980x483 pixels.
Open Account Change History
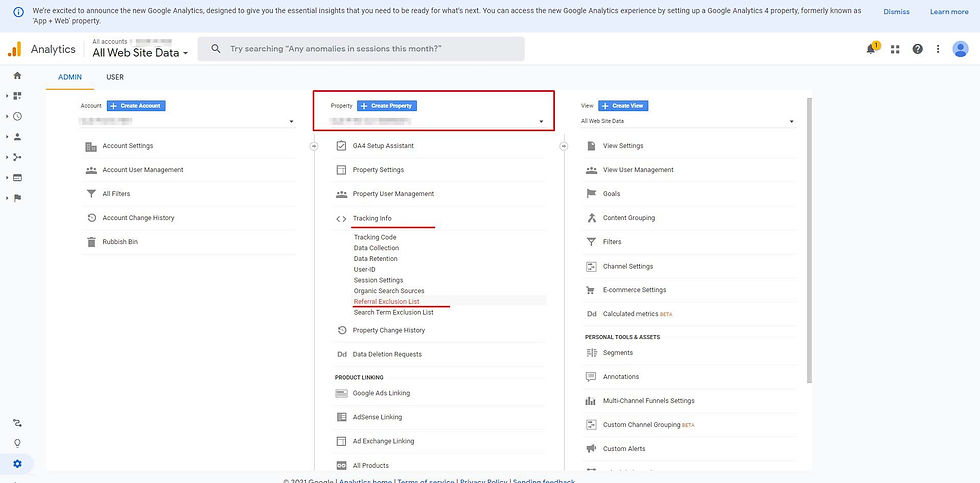point(138,218)
